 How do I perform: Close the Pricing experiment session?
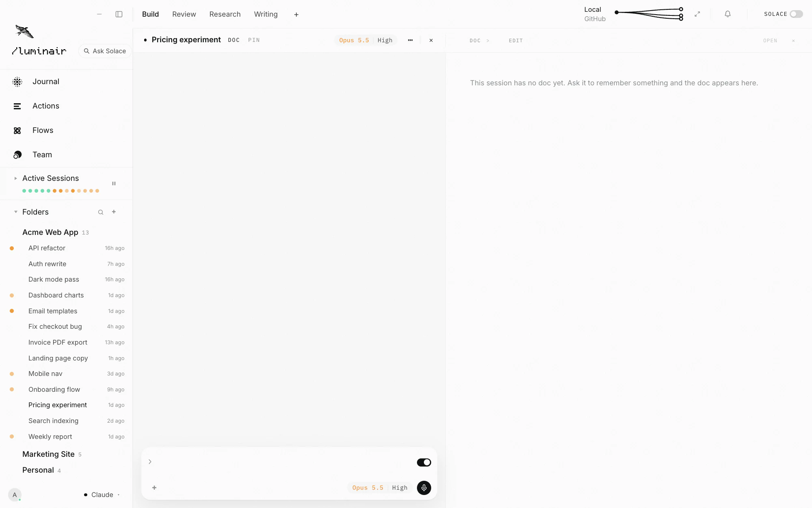pyautogui.click(x=431, y=40)
